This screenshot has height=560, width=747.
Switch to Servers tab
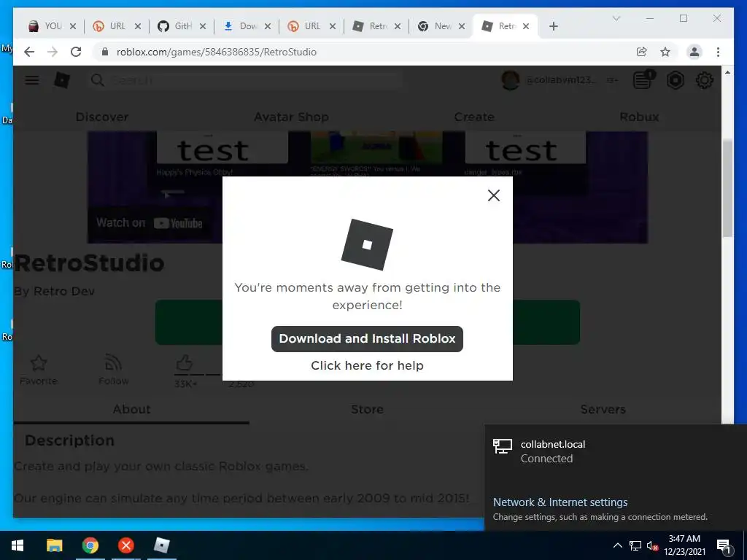coord(603,410)
